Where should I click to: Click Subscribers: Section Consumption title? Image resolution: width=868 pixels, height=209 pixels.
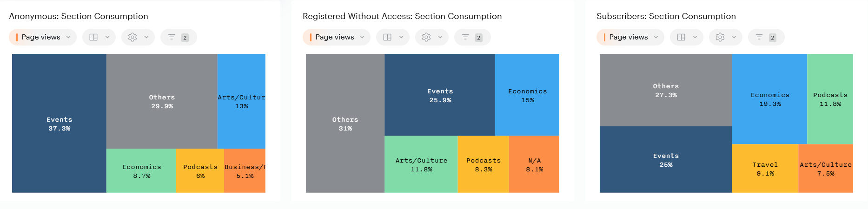(666, 16)
